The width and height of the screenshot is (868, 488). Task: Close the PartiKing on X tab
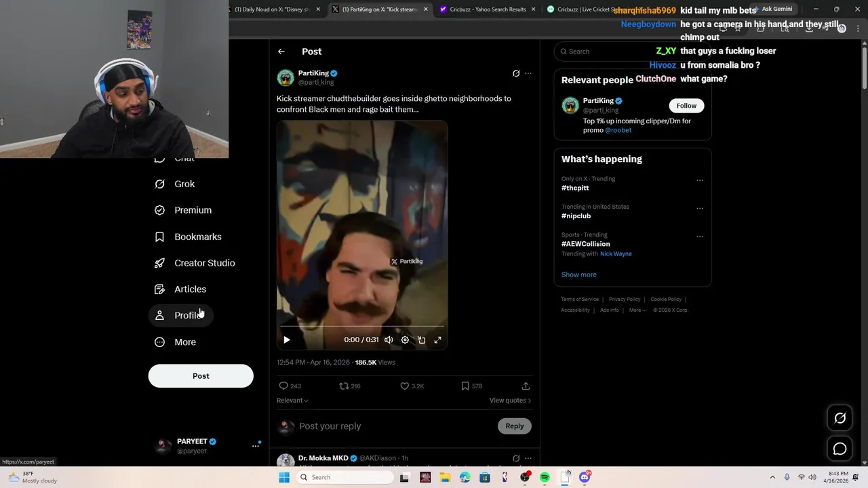426,9
